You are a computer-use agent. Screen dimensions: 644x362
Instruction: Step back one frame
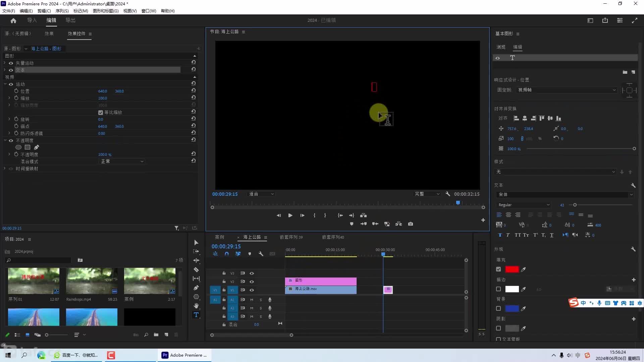(278, 216)
